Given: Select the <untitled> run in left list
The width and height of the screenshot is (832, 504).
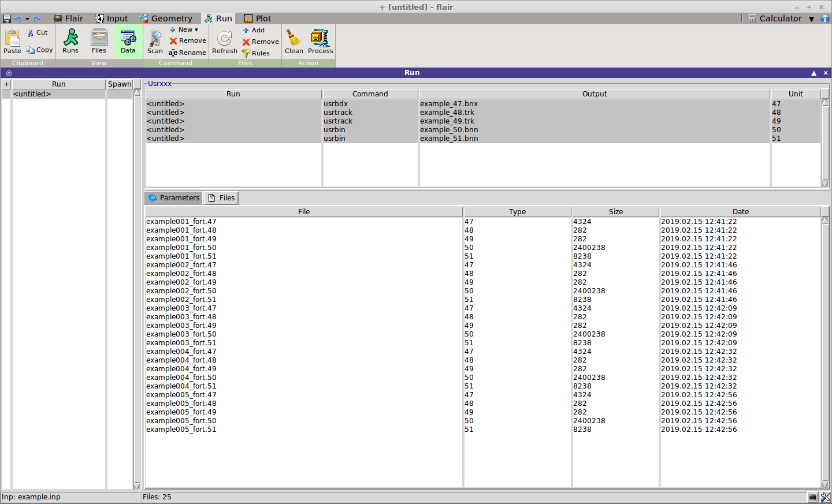Looking at the screenshot, I should pos(59,94).
